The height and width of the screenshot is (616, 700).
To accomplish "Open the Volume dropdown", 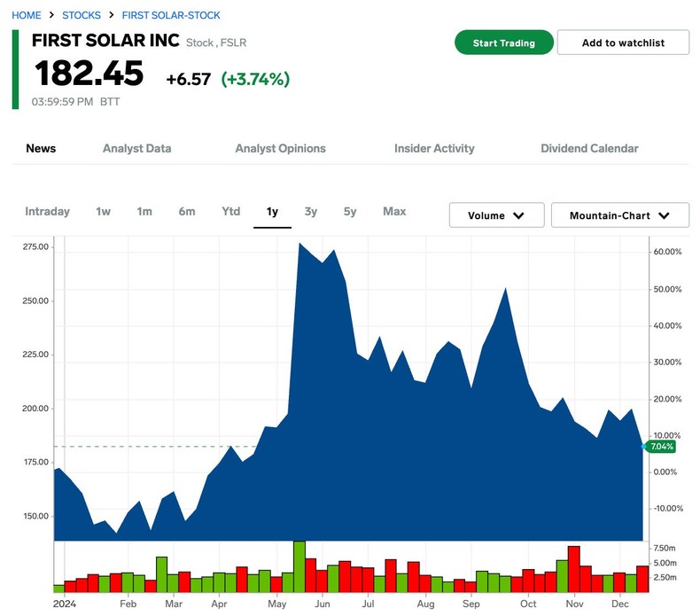I will coord(496,215).
